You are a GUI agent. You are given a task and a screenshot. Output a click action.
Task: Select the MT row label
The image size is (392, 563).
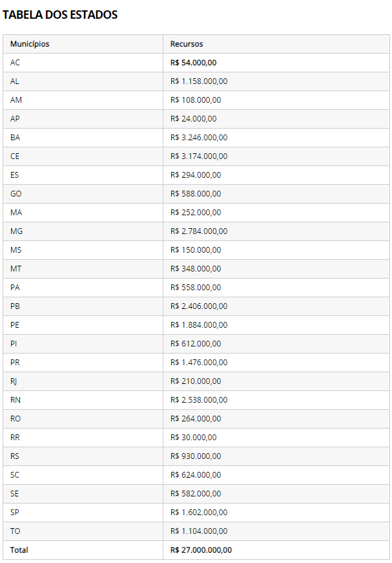coord(15,269)
